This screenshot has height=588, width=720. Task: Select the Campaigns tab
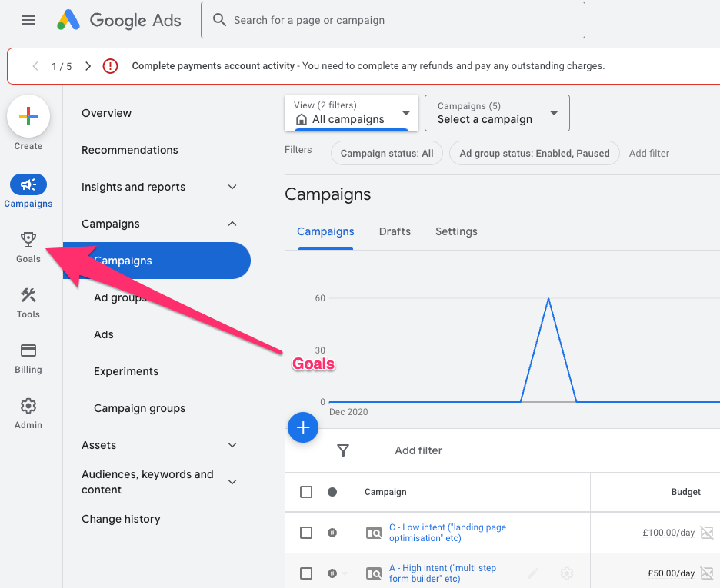pos(325,231)
